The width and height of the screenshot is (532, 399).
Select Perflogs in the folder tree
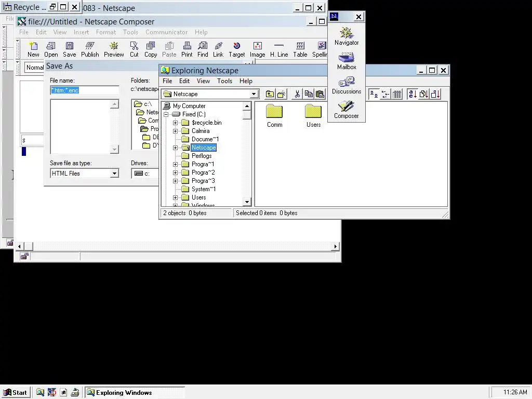click(x=202, y=156)
